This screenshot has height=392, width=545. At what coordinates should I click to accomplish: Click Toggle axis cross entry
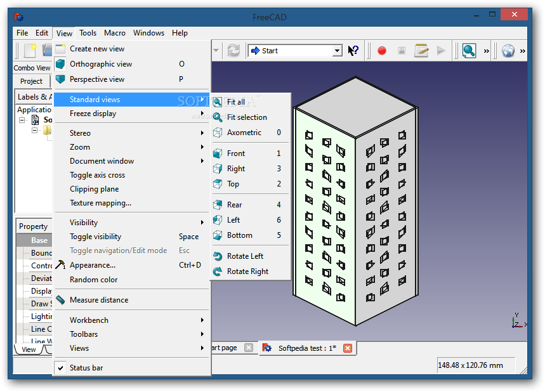132,175
